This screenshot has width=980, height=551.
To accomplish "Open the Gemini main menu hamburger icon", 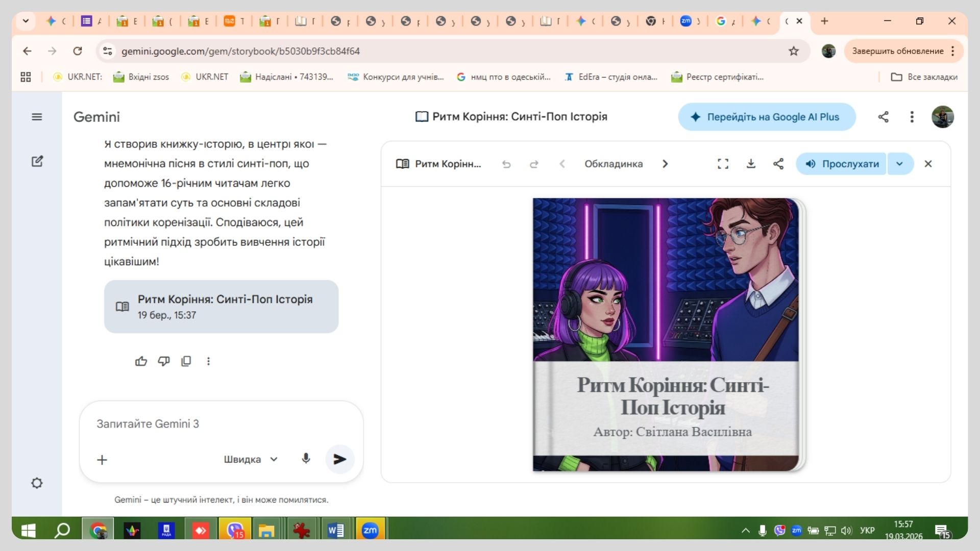I will coord(37,117).
